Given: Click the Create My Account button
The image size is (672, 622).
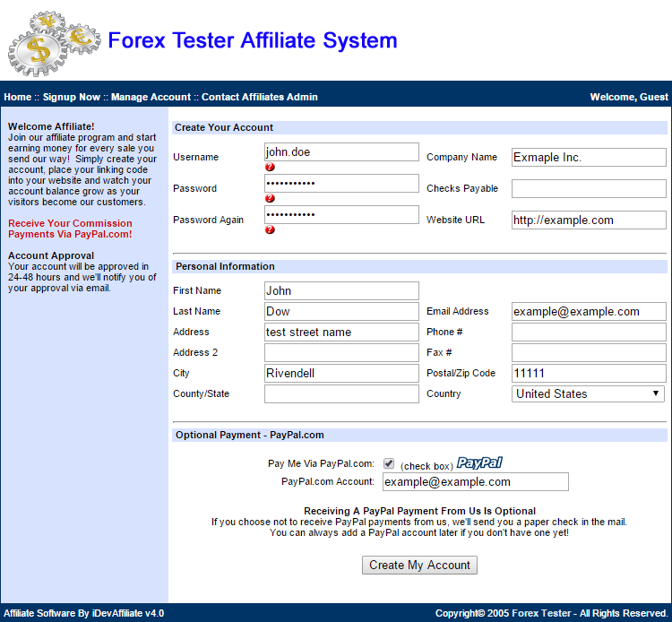Looking at the screenshot, I should coord(419,565).
